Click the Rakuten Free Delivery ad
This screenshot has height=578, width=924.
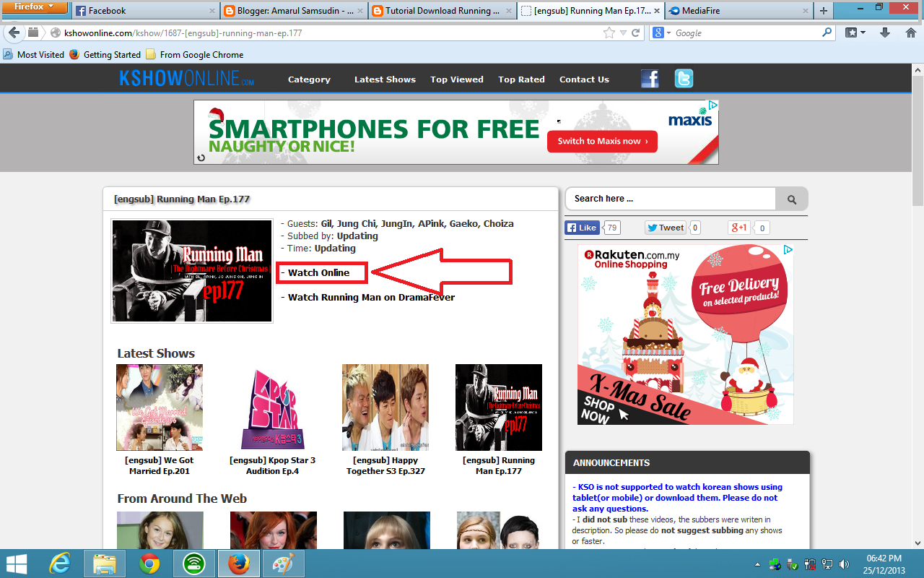685,335
